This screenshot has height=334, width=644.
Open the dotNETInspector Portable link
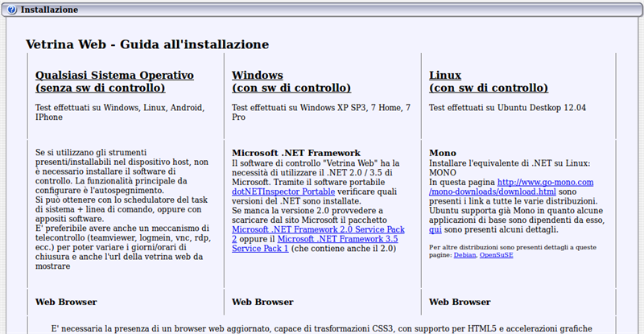tap(285, 193)
